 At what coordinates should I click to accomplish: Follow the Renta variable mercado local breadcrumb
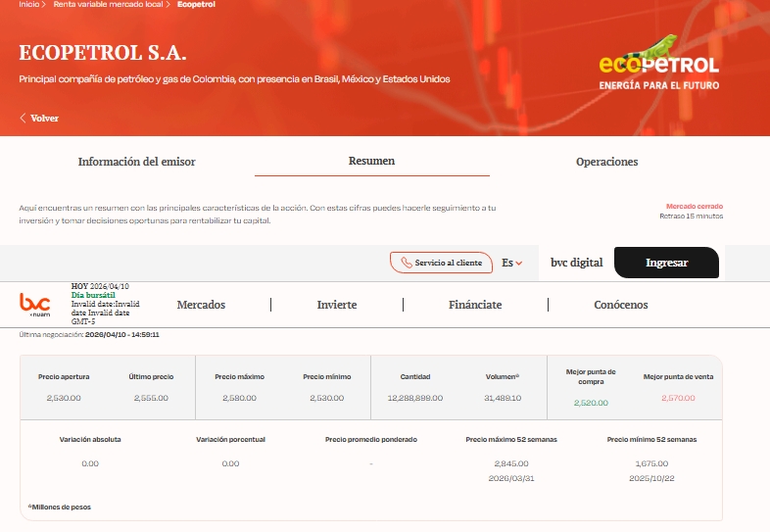click(108, 5)
